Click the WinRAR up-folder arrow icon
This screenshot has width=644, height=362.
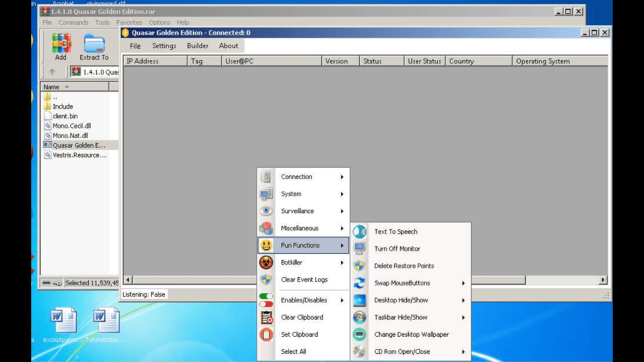click(x=52, y=72)
